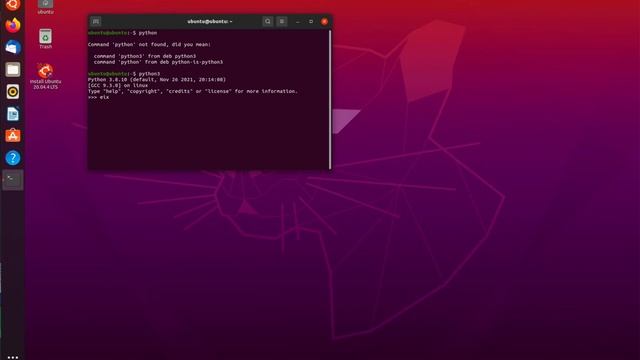Click the 'Type "help", "copyright"' line
This screenshot has height=360, width=640.
(193, 91)
